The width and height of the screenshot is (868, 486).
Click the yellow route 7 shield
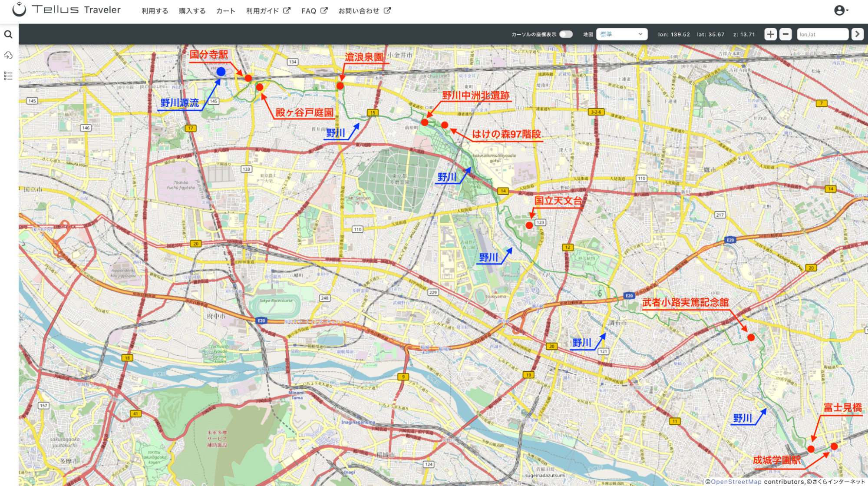821,103
